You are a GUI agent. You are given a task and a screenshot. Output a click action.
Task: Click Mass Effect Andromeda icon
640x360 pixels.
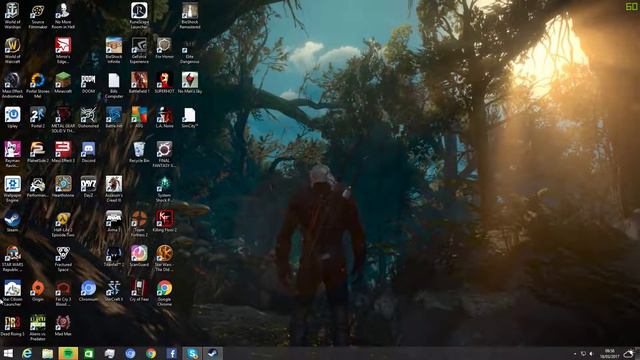pos(12,85)
